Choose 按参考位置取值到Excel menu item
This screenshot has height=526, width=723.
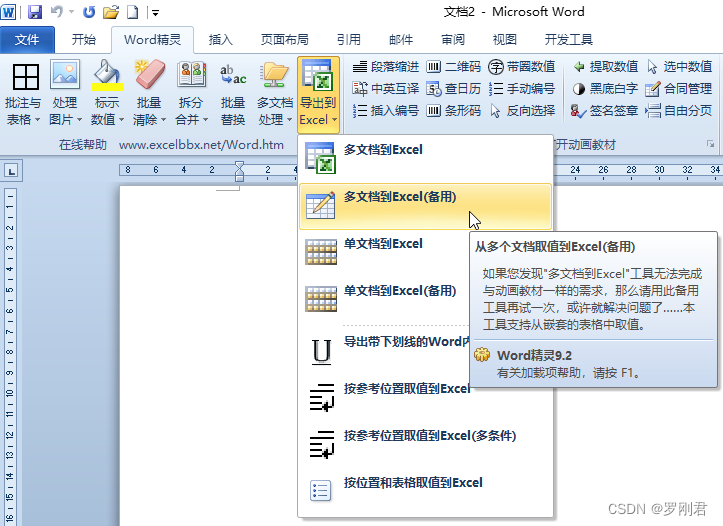click(x=384, y=397)
